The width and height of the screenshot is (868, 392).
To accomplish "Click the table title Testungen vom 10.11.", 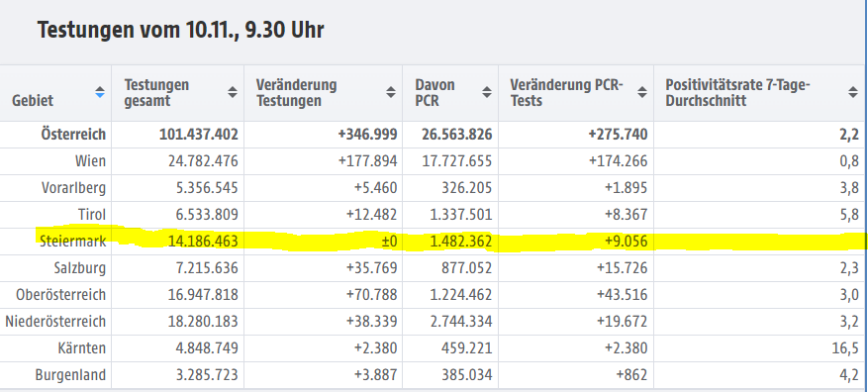I will pyautogui.click(x=180, y=30).
